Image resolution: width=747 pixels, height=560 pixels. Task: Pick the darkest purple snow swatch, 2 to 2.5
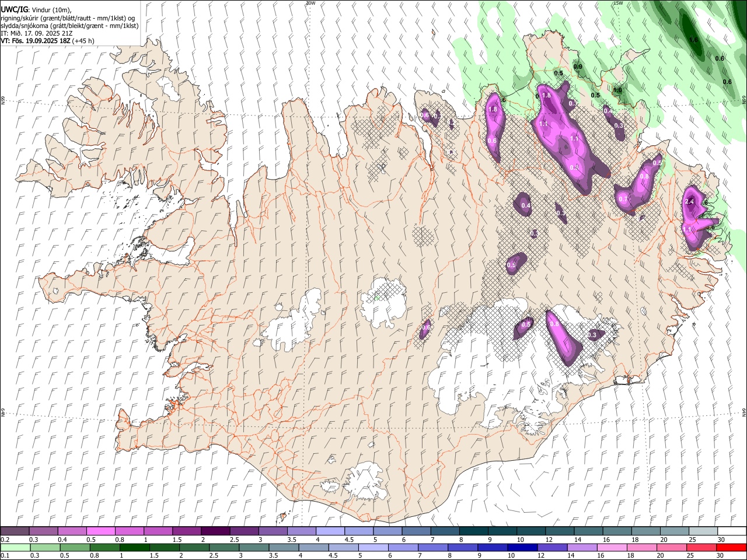pos(215,531)
